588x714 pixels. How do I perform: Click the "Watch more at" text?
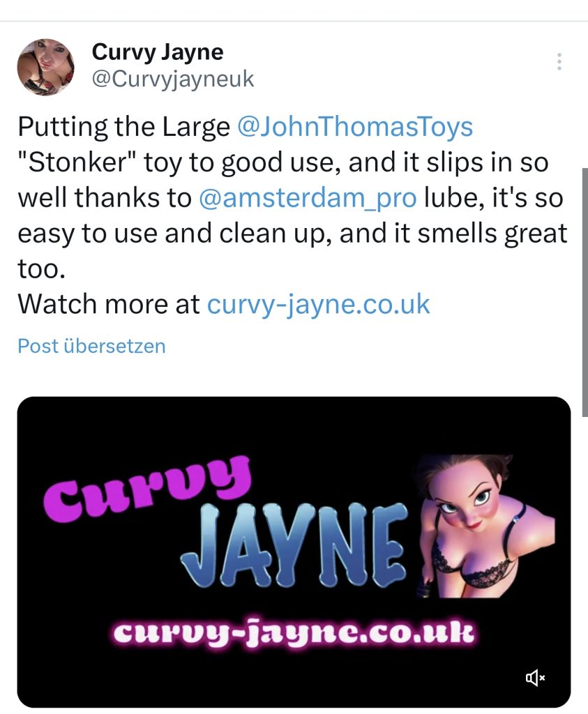point(108,304)
